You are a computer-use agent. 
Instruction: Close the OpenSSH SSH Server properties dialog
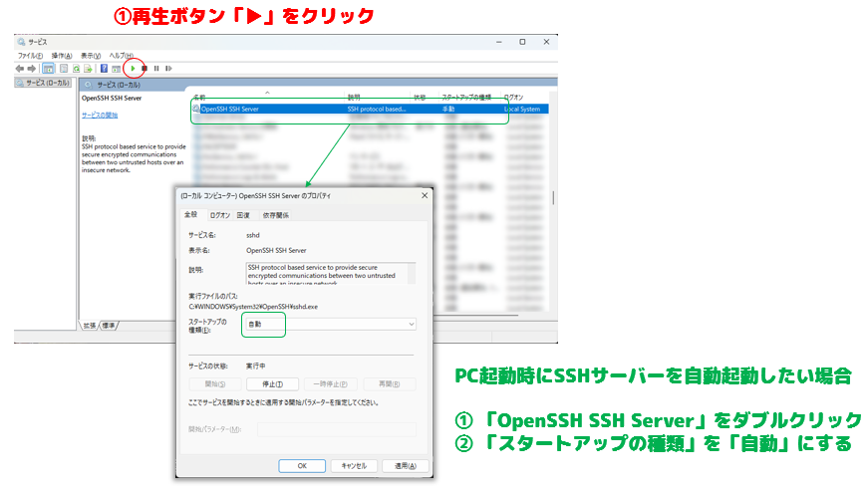[425, 195]
